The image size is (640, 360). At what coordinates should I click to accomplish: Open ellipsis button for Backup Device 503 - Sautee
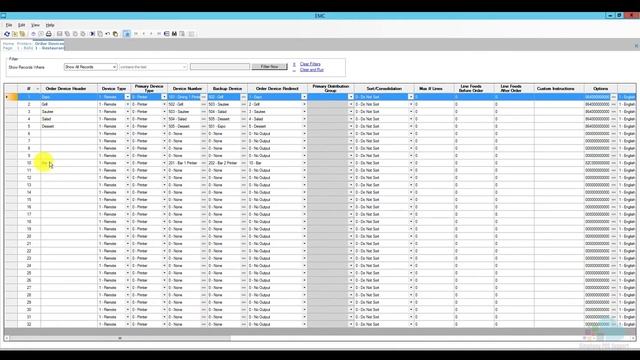coord(244,104)
